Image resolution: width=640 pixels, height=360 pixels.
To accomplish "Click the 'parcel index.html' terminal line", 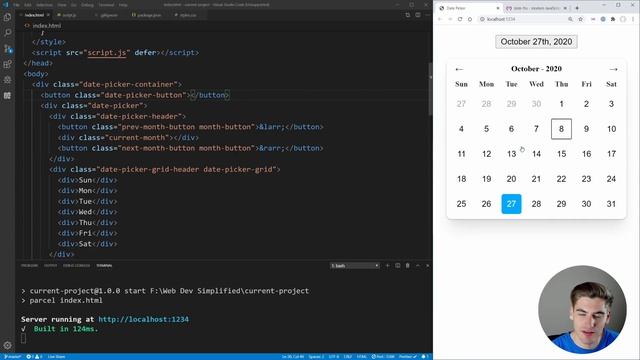I will point(62,300).
